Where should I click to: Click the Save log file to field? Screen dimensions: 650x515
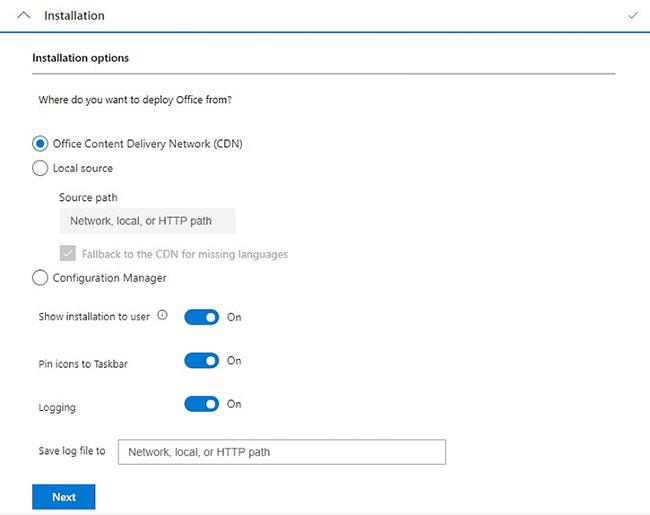point(282,452)
